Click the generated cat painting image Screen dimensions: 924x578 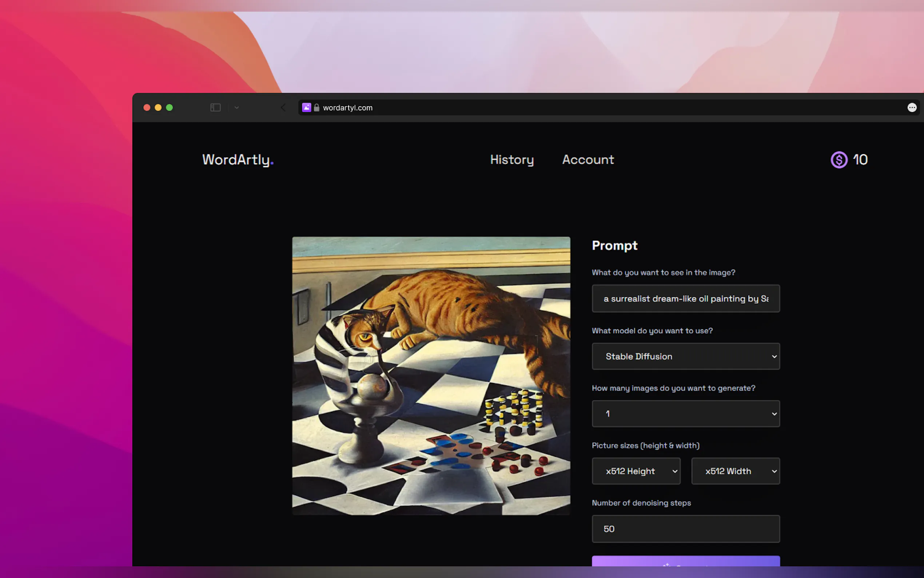tap(431, 376)
